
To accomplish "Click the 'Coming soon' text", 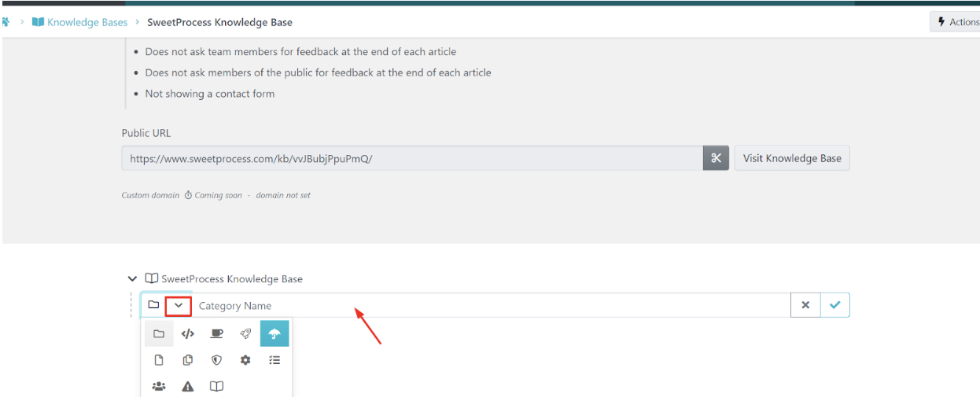I will pos(218,195).
